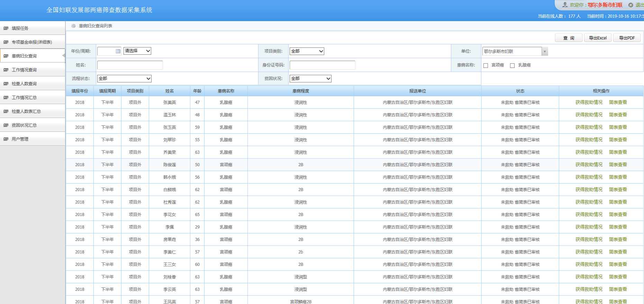Click the name cell 张玉英

pyautogui.click(x=170, y=127)
